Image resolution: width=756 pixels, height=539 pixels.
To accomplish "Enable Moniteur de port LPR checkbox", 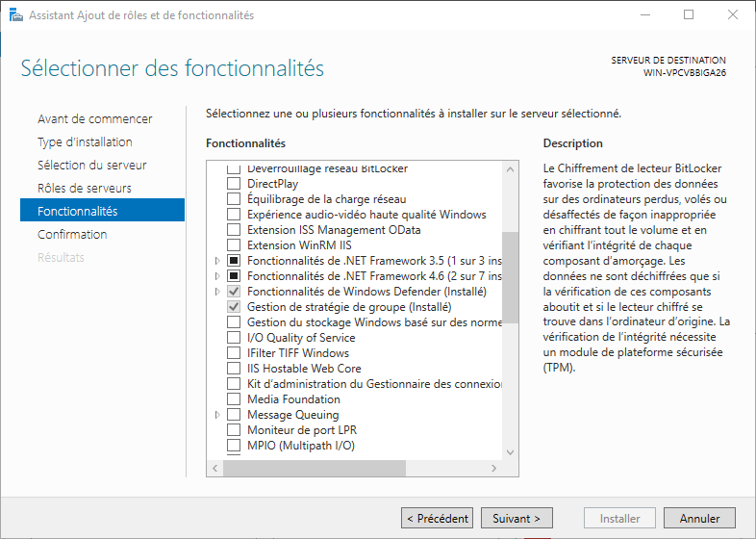I will click(234, 430).
